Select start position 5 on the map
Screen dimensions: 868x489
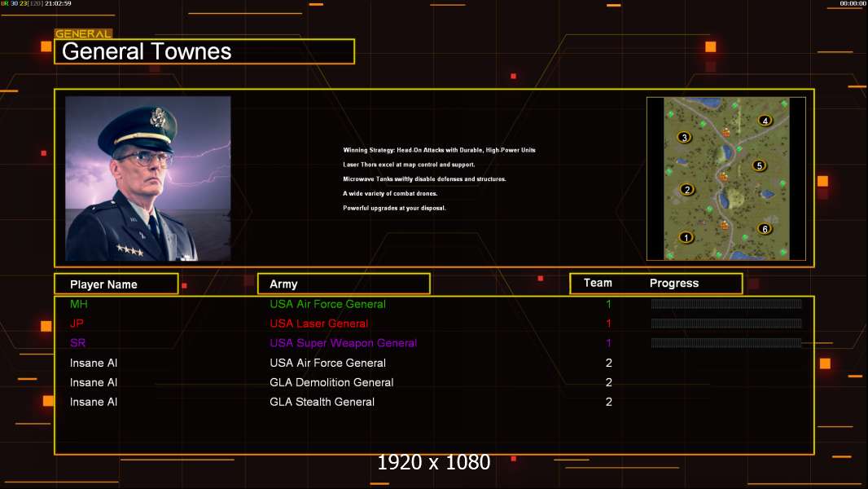pos(759,165)
